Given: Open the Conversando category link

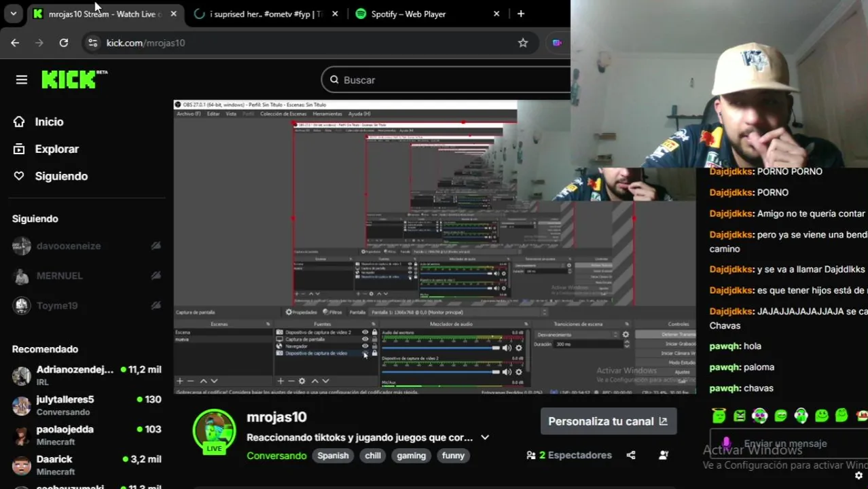Looking at the screenshot, I should [276, 456].
